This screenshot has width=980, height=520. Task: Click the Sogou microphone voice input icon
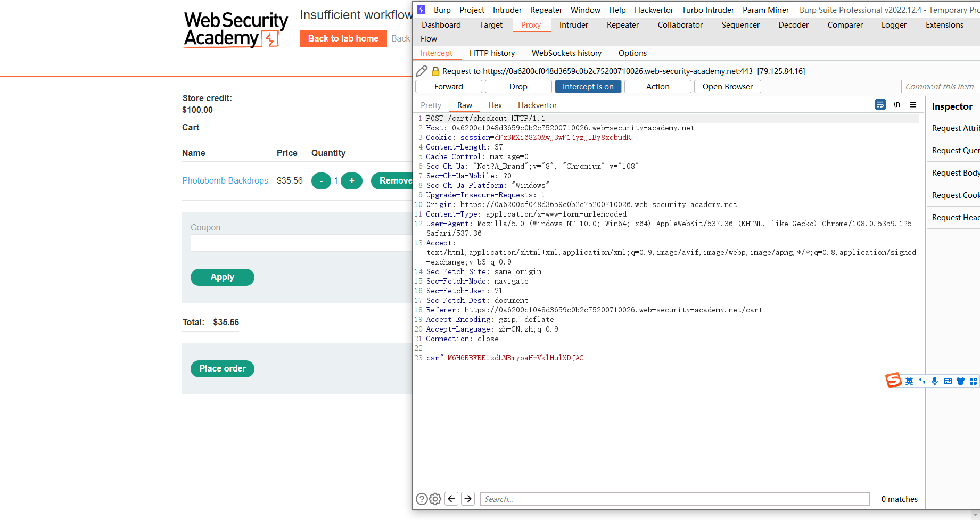[935, 381]
